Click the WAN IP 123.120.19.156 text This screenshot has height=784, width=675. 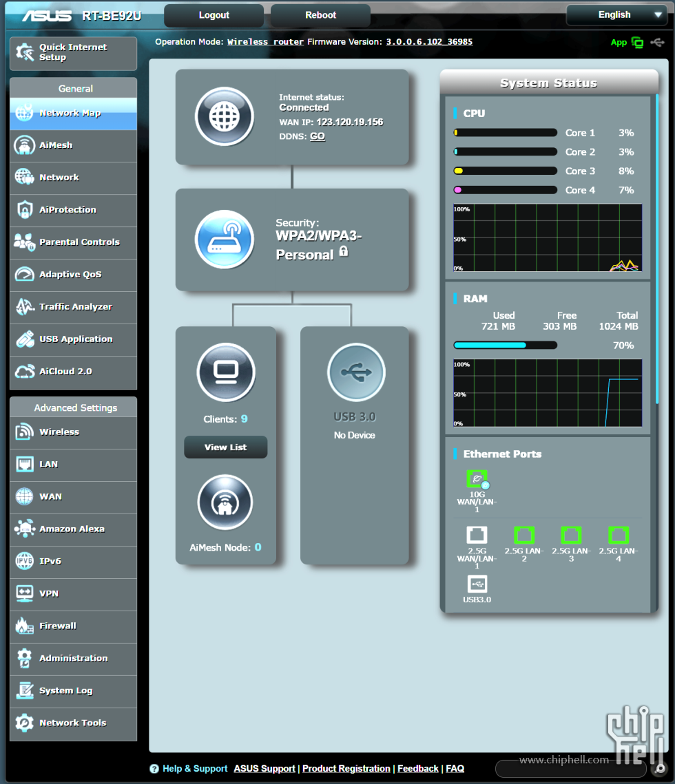point(350,122)
